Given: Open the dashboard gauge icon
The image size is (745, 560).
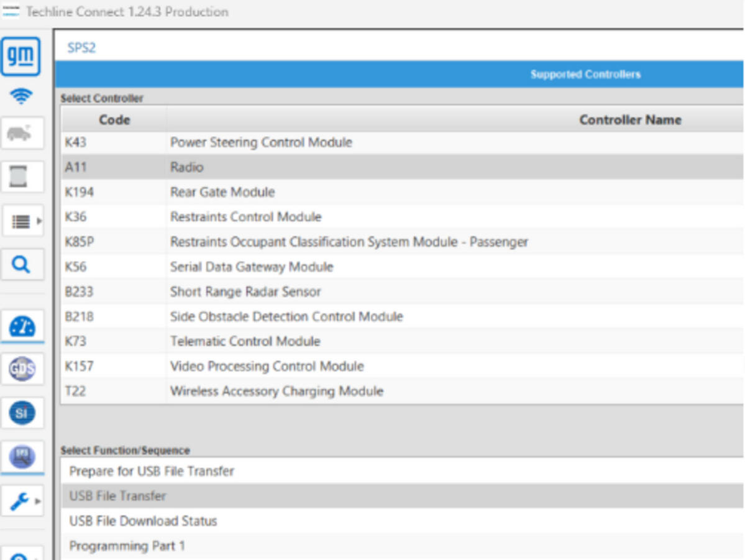Looking at the screenshot, I should pos(22,326).
